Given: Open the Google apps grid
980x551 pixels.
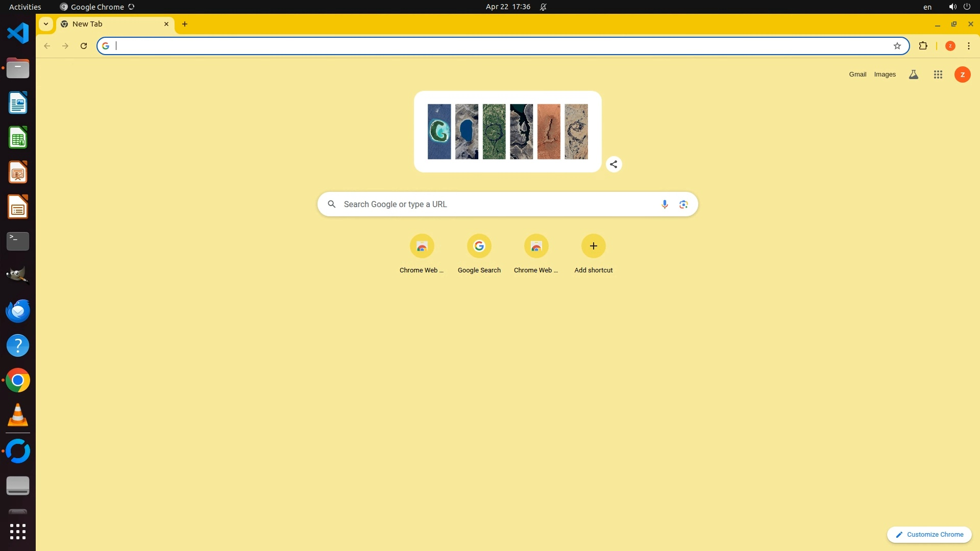Looking at the screenshot, I should coord(938,74).
